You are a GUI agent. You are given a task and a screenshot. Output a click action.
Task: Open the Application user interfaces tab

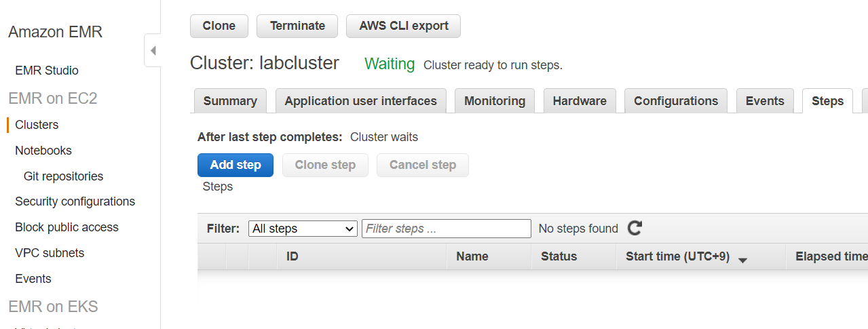pos(361,101)
